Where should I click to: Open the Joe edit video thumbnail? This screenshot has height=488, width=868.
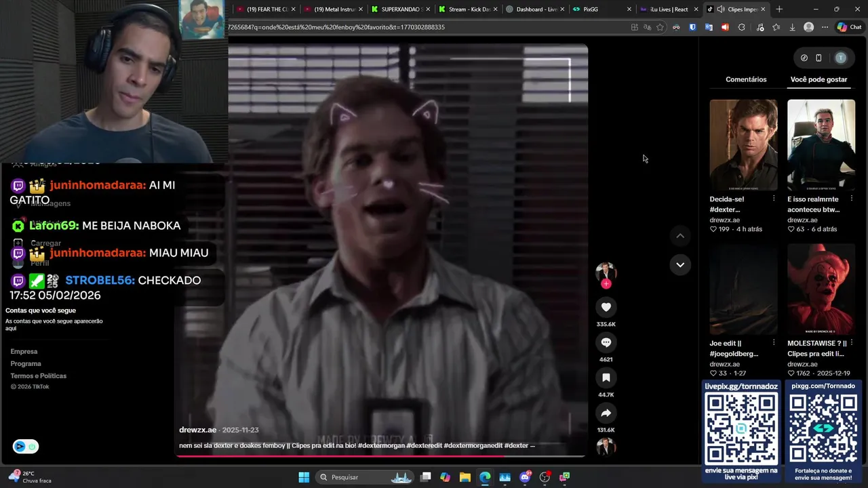point(743,289)
